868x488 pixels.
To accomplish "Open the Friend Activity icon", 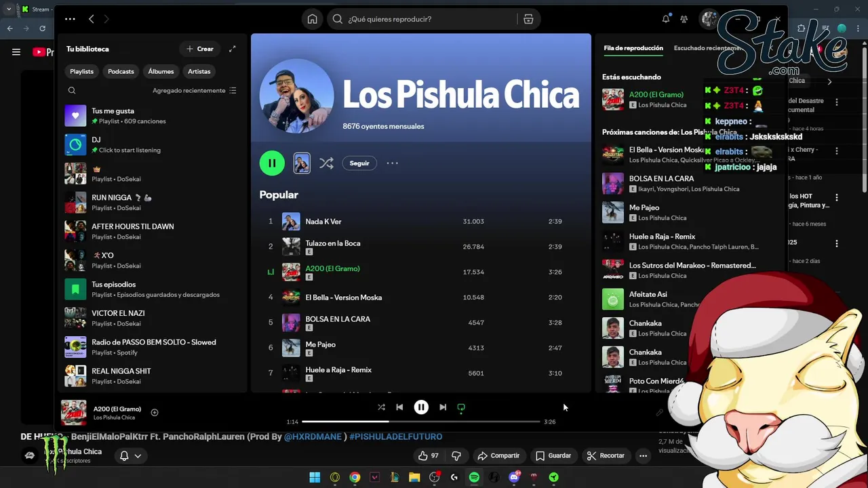I will click(684, 19).
